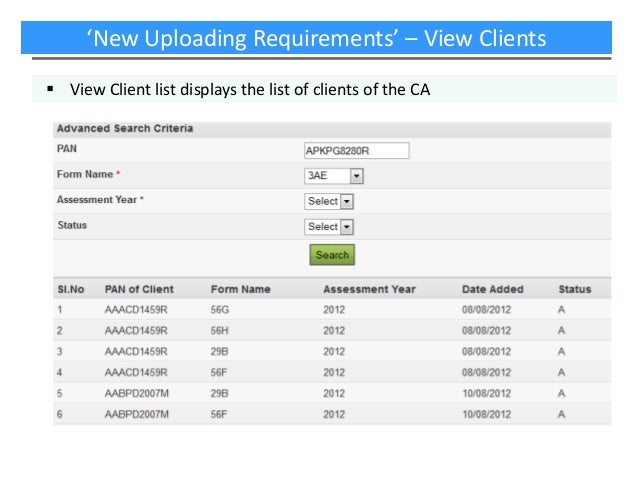Click the Assessment Year dropdown arrow
This screenshot has height=479, width=638.
coord(347,201)
